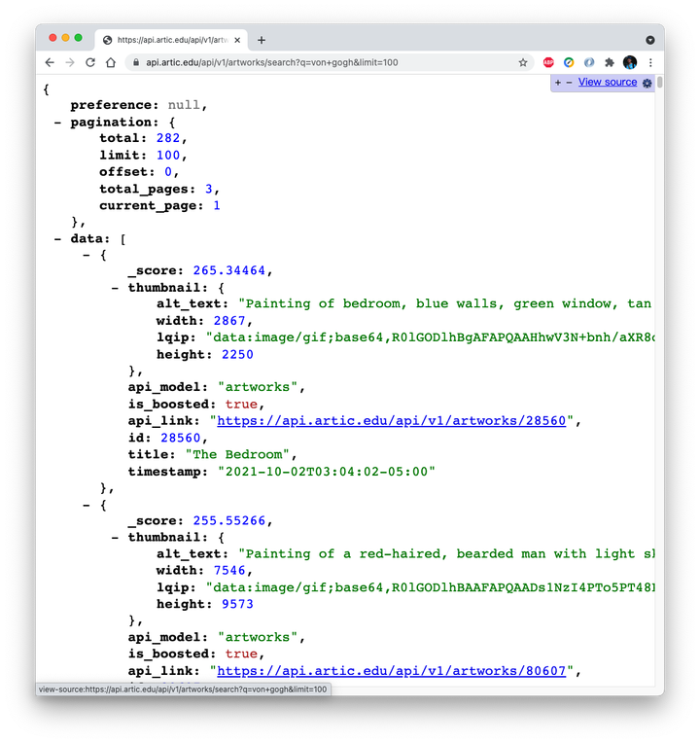Collapse the data array
700x743 pixels.
(x=57, y=237)
